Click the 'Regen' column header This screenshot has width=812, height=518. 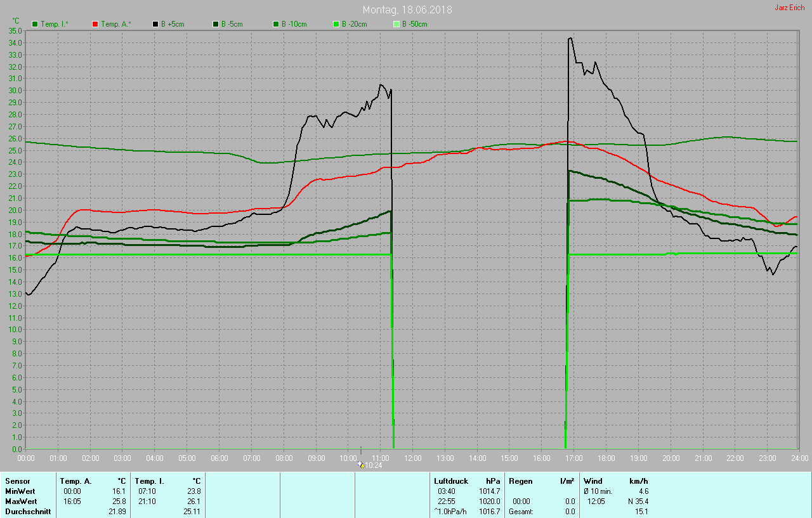pos(521,481)
